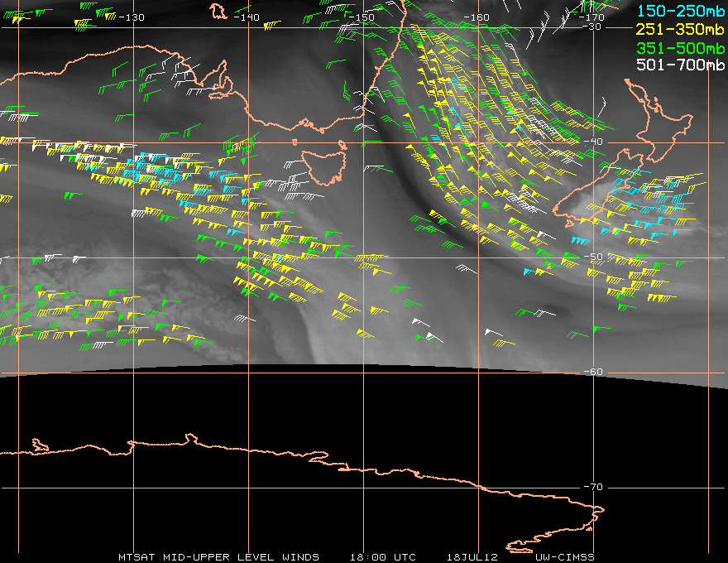Click the -160 longitude label

point(477,17)
